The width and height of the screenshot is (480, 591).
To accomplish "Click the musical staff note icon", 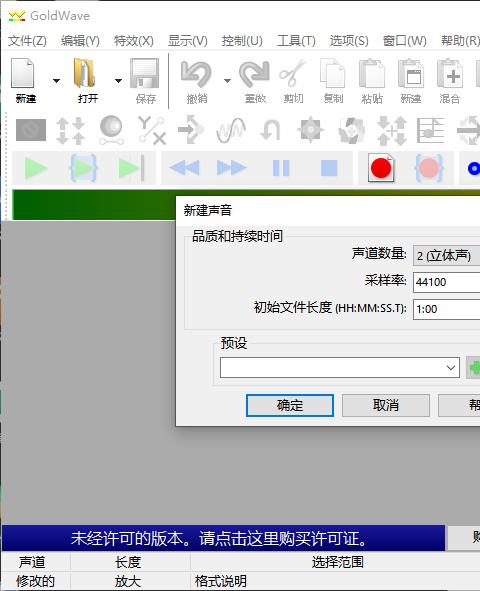I will pyautogui.click(x=431, y=130).
